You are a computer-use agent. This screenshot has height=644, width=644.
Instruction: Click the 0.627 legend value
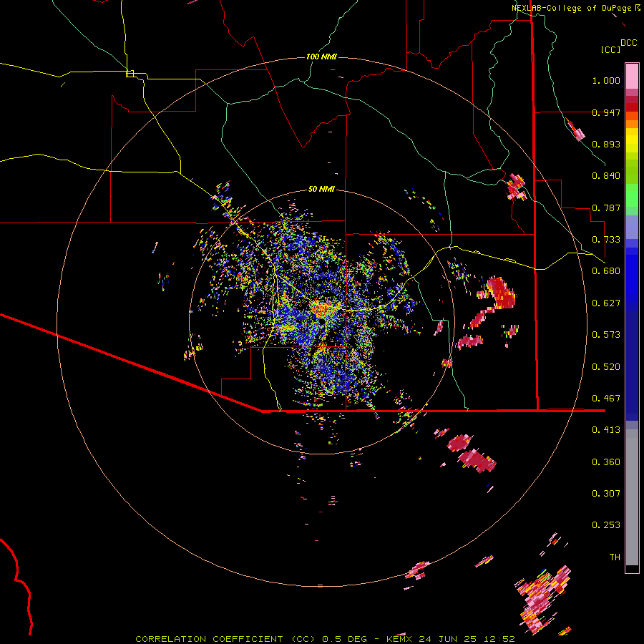pos(606,303)
